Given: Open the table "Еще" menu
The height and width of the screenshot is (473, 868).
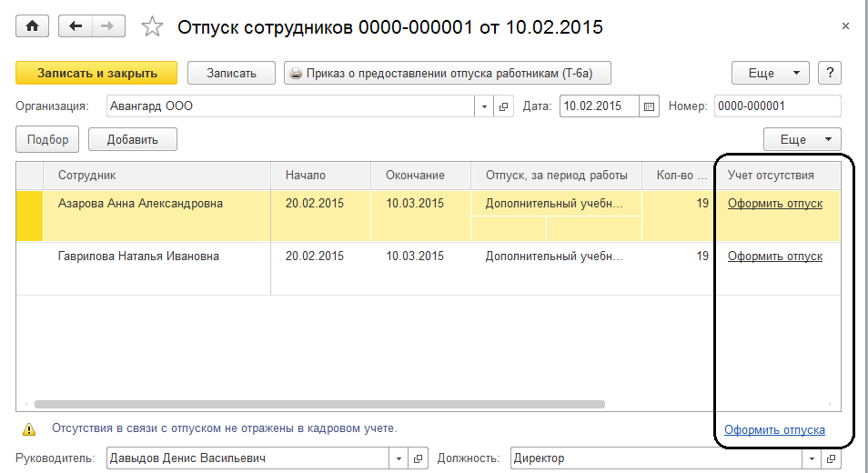Looking at the screenshot, I should pos(802,139).
